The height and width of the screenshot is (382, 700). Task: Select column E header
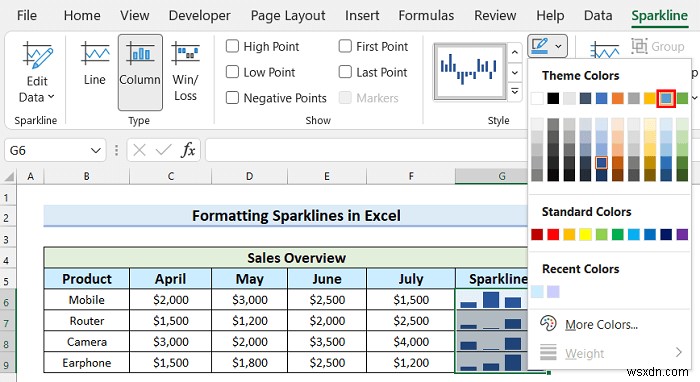327,177
